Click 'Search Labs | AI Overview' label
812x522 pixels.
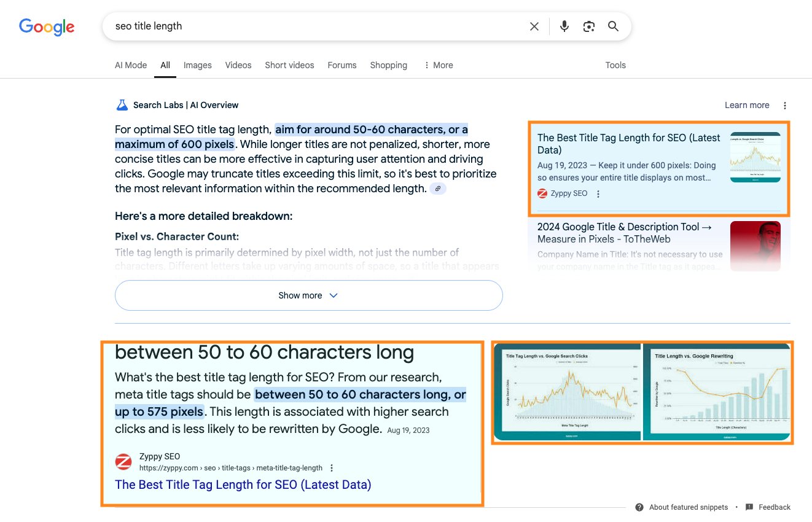tap(186, 105)
